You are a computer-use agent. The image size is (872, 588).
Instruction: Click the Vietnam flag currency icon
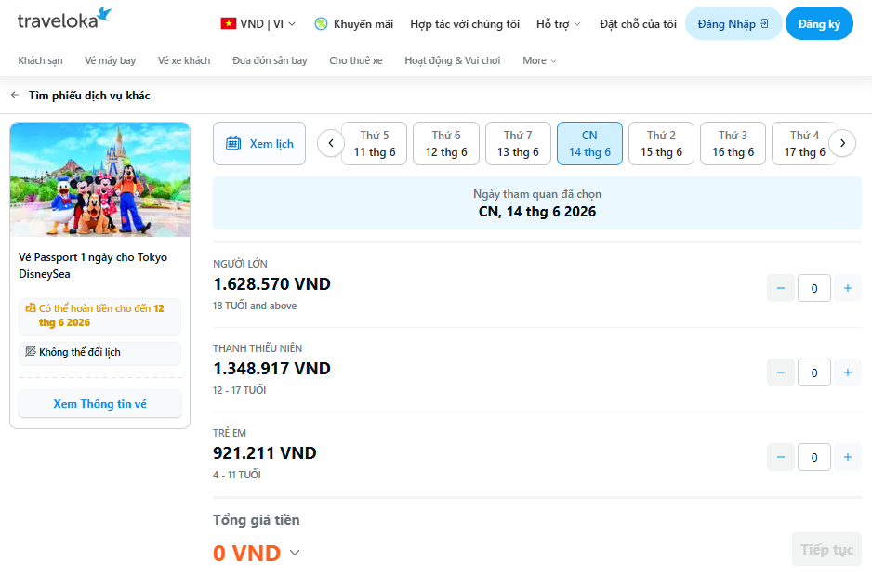click(x=228, y=24)
